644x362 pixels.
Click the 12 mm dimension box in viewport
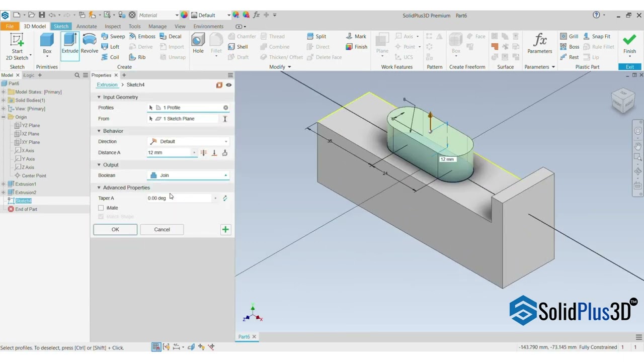[447, 159]
